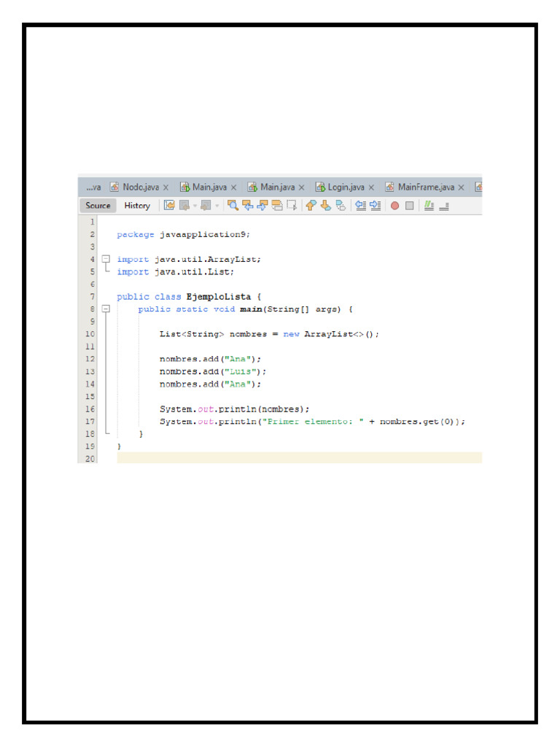This screenshot has height=747, width=560.
Task: Collapse the main method code fold
Action: (x=106, y=309)
